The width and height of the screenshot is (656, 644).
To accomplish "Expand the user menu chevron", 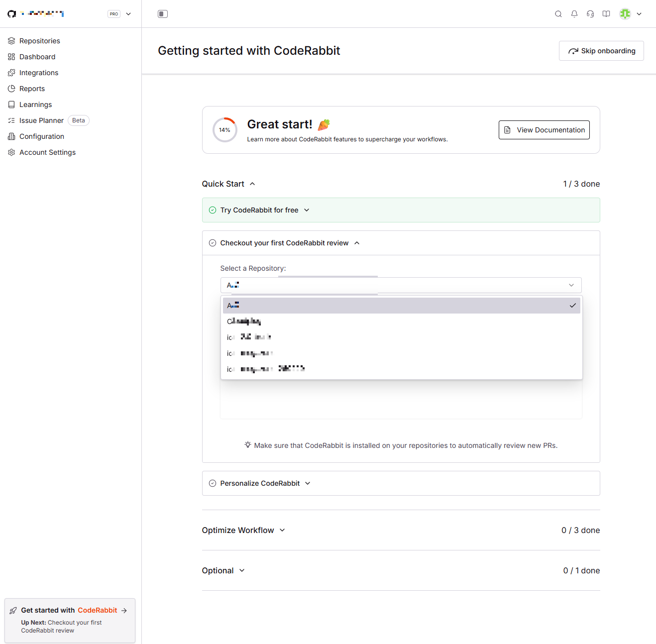I will pos(639,14).
